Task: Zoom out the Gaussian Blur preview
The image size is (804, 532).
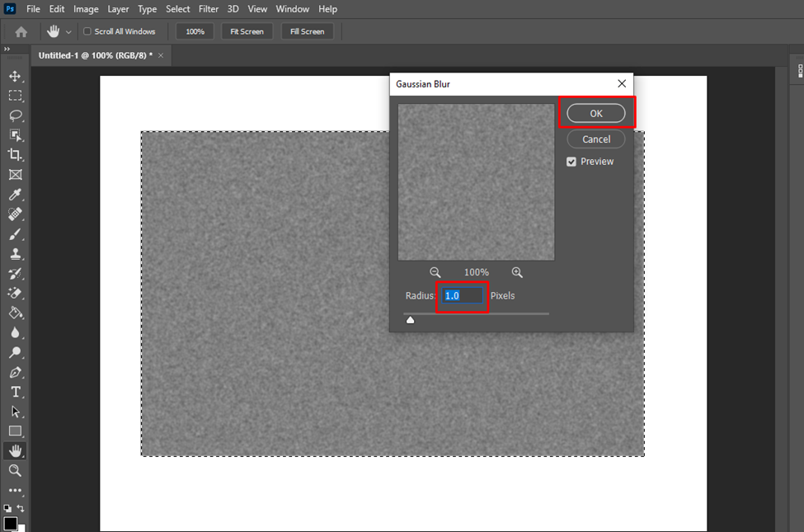Action: click(435, 272)
